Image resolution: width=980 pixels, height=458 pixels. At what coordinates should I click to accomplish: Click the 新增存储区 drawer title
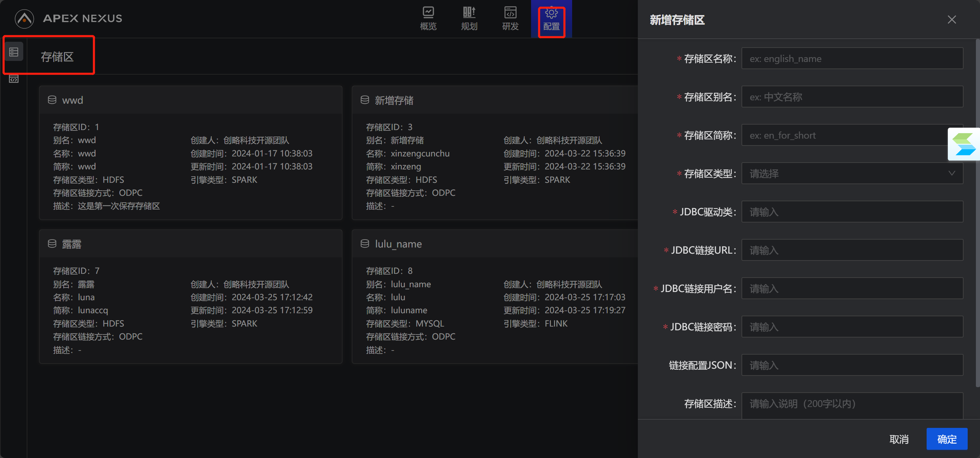[x=677, y=20]
